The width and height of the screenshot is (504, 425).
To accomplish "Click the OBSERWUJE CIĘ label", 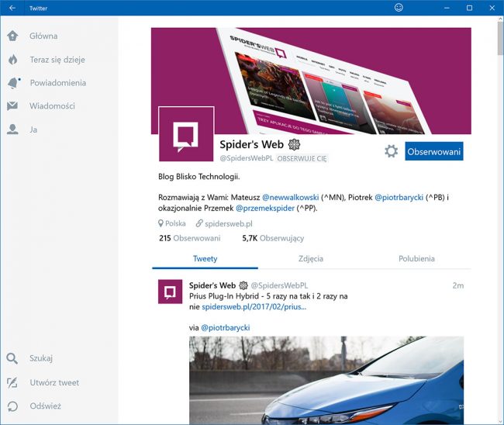I will click(302, 158).
